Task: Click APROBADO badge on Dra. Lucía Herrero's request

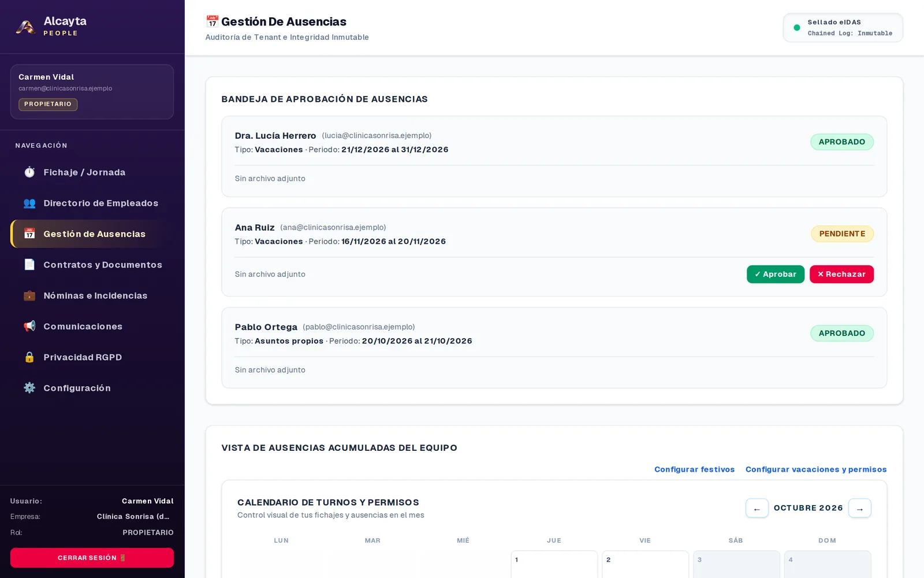Action: point(842,142)
